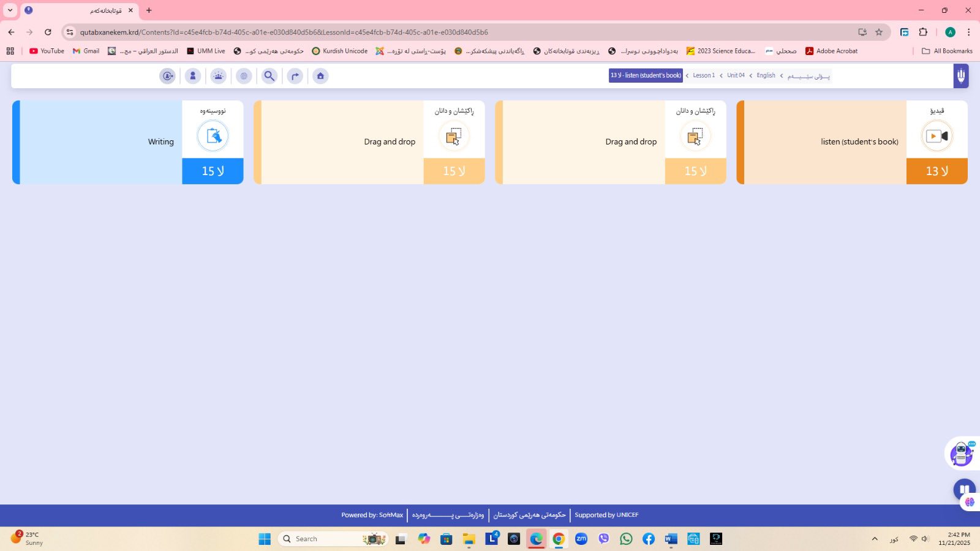Click the logout icon in the toolbar
Viewport: 980px width, 551px height.
tap(167, 76)
